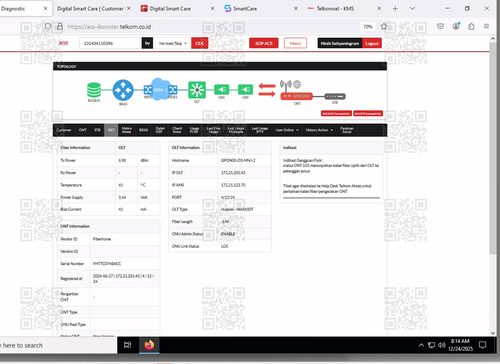Click the red CEK button
Screen dimensions: 500x364
click(x=200, y=43)
